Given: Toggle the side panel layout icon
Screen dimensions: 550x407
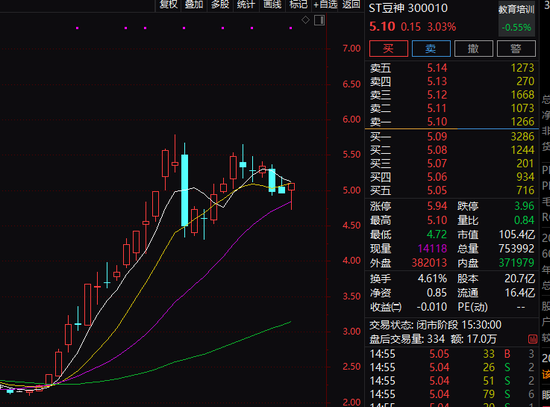Looking at the screenshot, I should (x=319, y=20).
